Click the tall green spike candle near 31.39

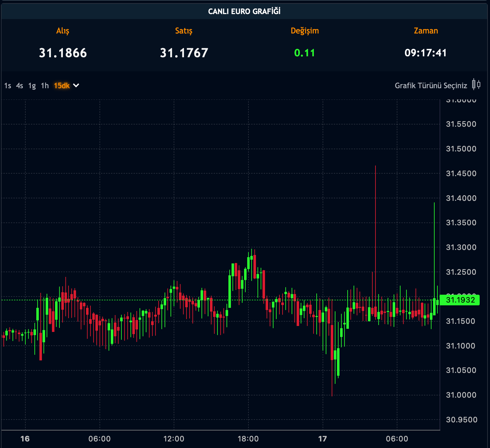pyautogui.click(x=434, y=259)
